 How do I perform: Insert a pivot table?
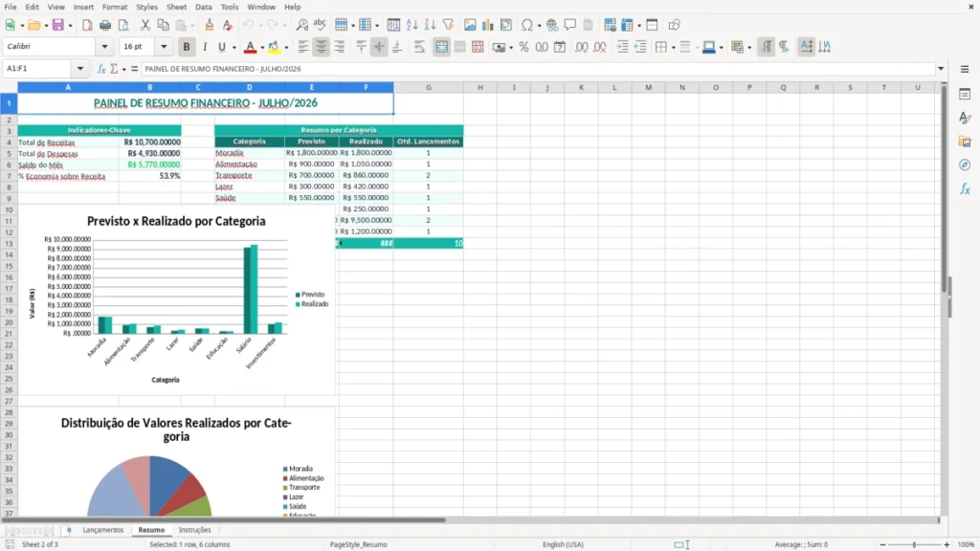(x=506, y=25)
